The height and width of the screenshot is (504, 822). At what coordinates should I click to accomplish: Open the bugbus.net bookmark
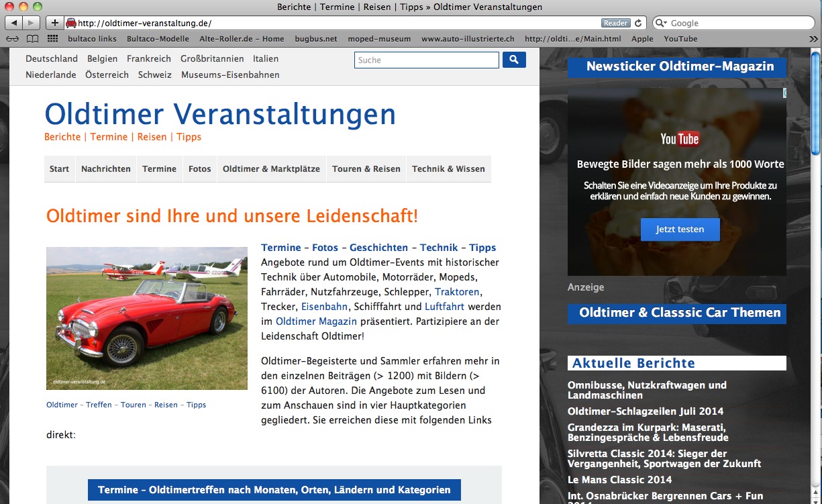(316, 39)
